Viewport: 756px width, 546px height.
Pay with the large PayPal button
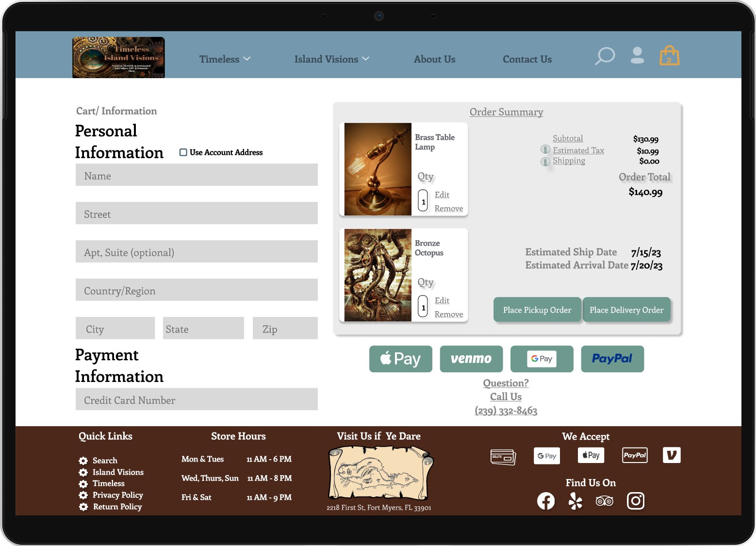click(x=612, y=359)
